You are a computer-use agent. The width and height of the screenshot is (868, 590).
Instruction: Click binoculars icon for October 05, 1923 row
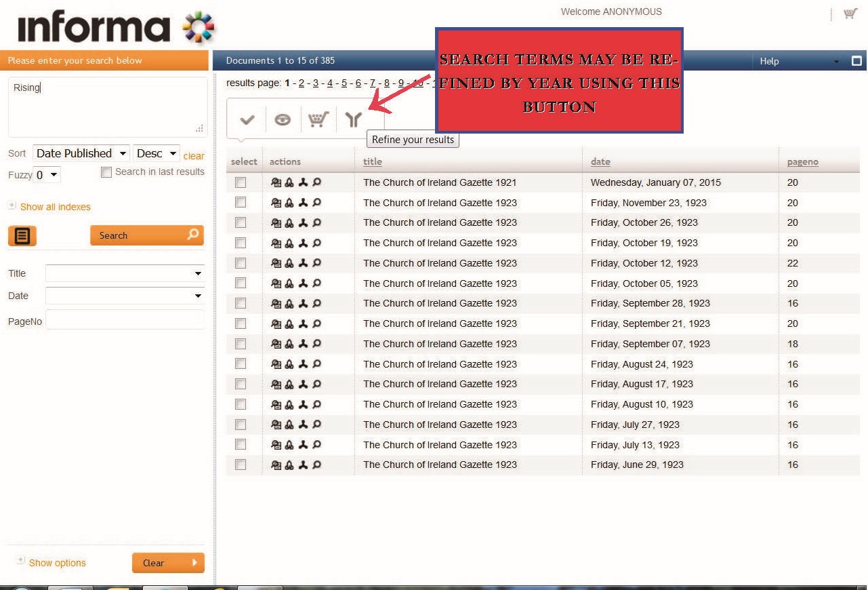(x=289, y=283)
